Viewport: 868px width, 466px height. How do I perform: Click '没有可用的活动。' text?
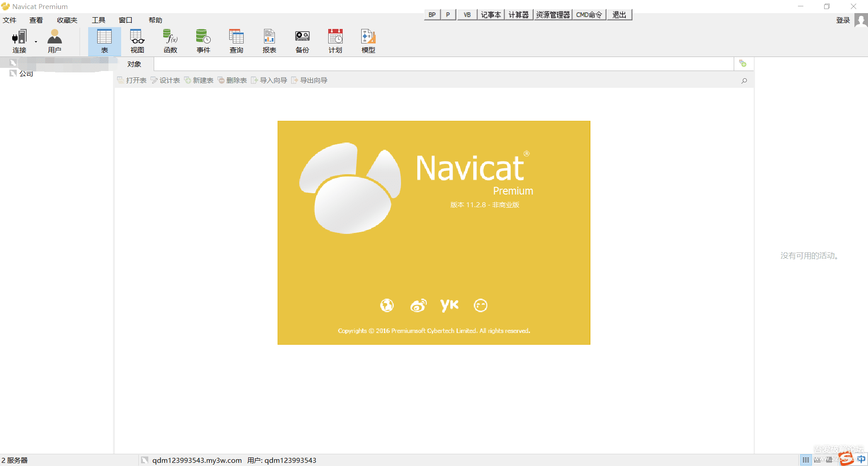coord(810,256)
